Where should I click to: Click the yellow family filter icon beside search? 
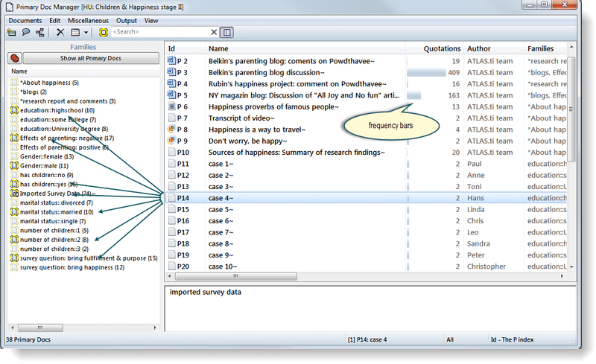pyautogui.click(x=104, y=32)
